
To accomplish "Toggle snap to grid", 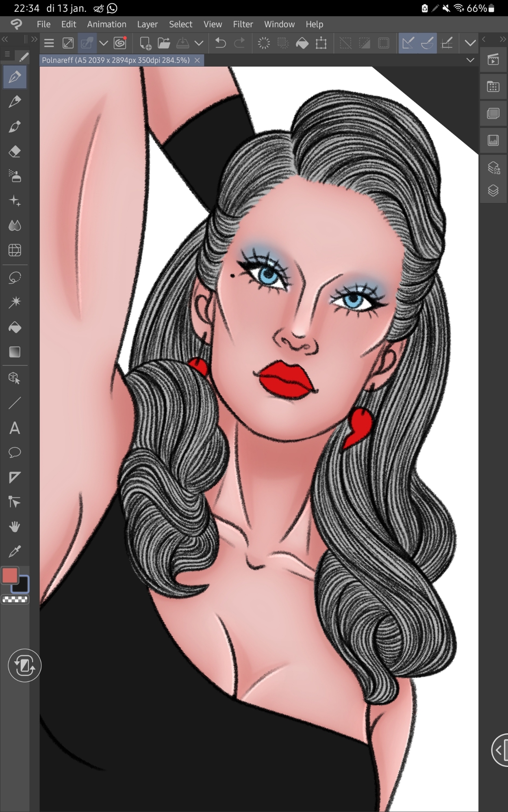I will [x=447, y=43].
